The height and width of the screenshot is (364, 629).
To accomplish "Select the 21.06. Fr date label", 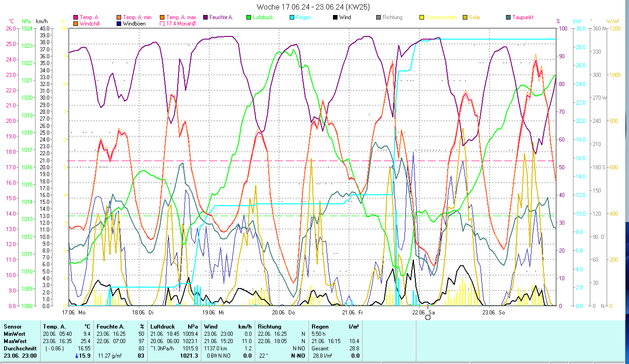I will click(353, 313).
